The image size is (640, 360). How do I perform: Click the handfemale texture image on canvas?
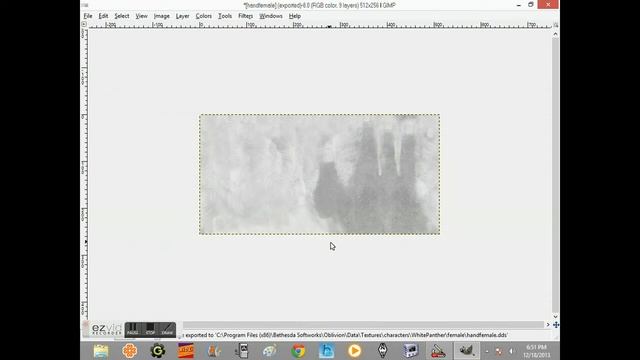pyautogui.click(x=320, y=174)
